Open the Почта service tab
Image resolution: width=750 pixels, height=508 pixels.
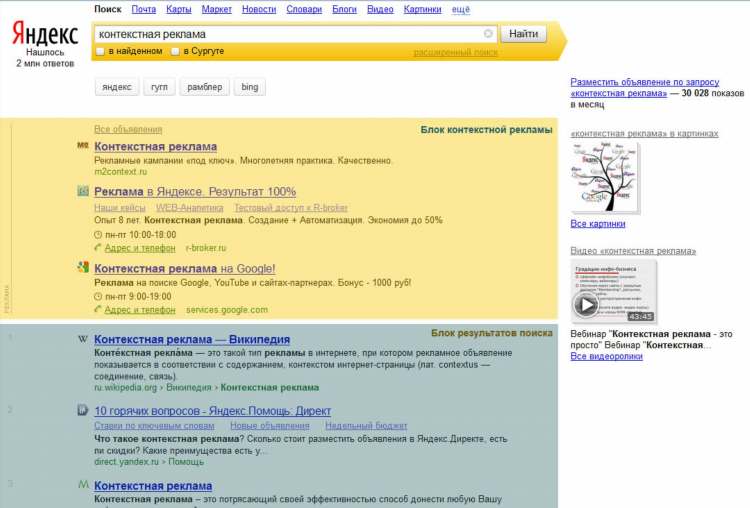click(x=143, y=9)
